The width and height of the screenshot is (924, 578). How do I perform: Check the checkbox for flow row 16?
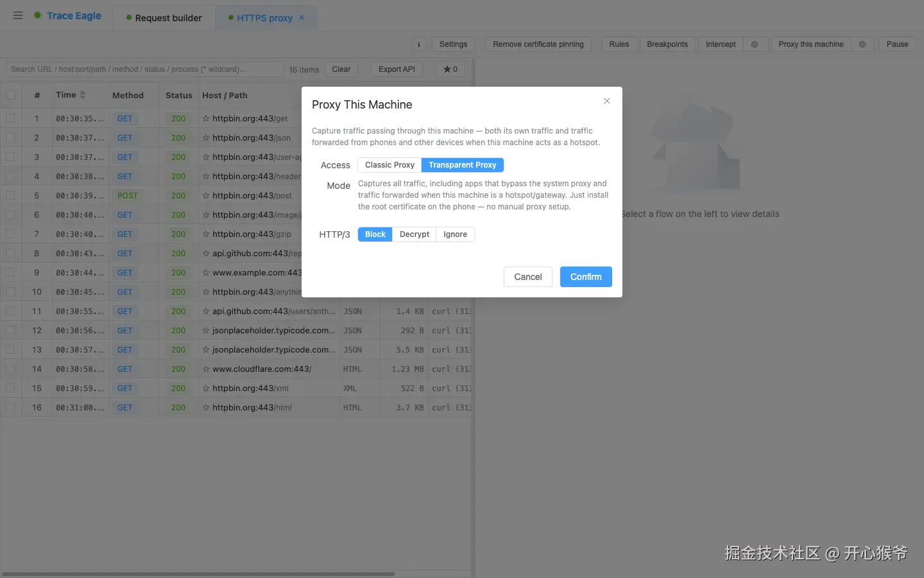pyautogui.click(x=11, y=407)
